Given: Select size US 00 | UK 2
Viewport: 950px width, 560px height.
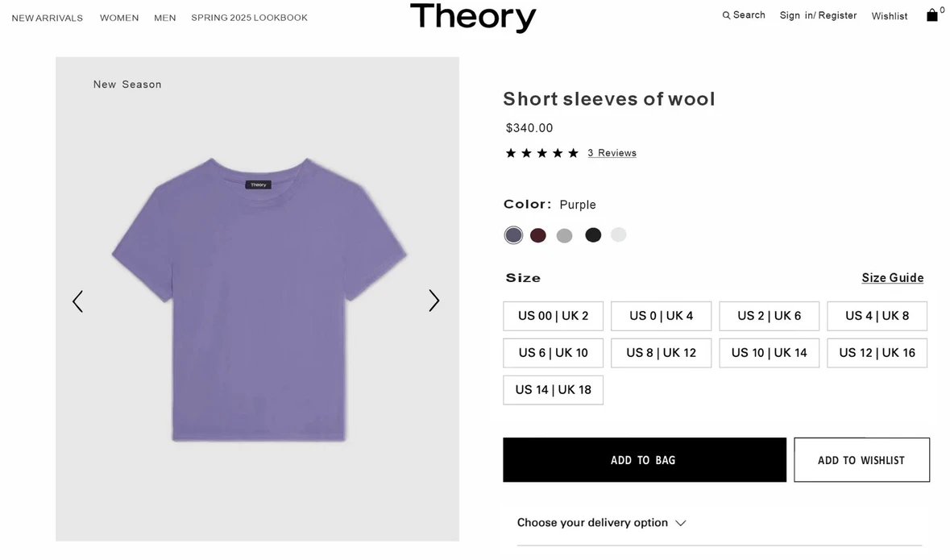Looking at the screenshot, I should click(553, 316).
